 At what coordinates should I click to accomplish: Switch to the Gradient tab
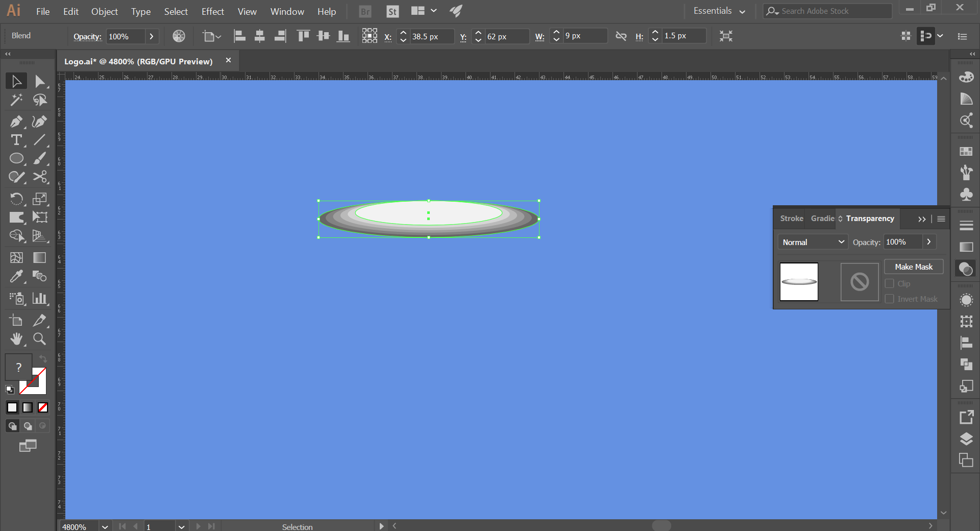[x=822, y=218]
